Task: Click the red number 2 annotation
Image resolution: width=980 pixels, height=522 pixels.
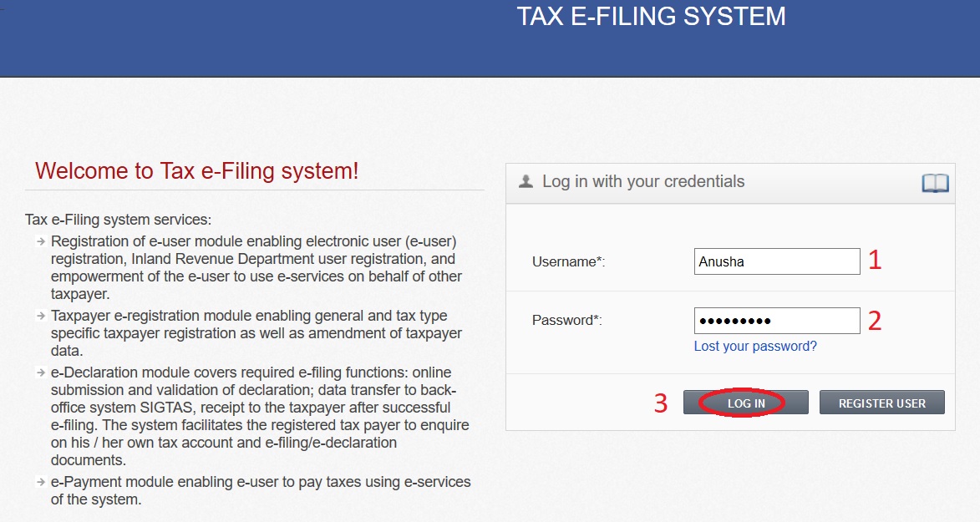Action: pos(875,321)
